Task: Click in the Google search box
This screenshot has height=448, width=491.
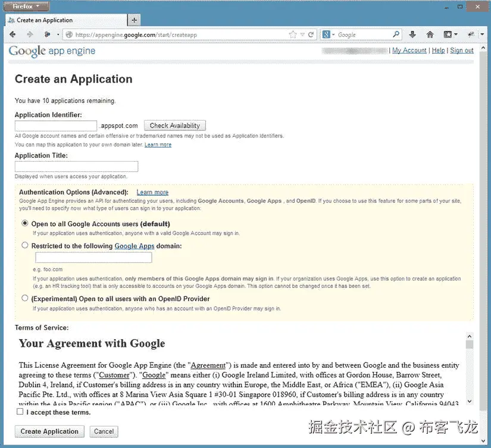Action: (363, 35)
